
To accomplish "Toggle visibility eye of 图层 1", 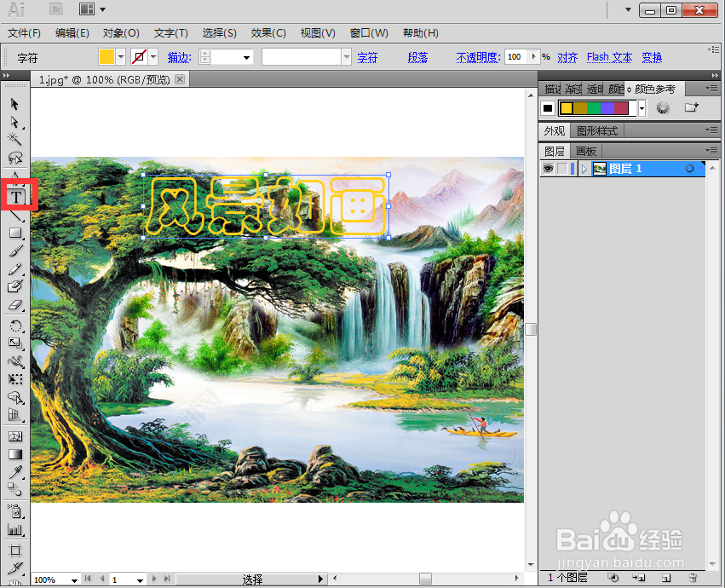I will [x=549, y=169].
